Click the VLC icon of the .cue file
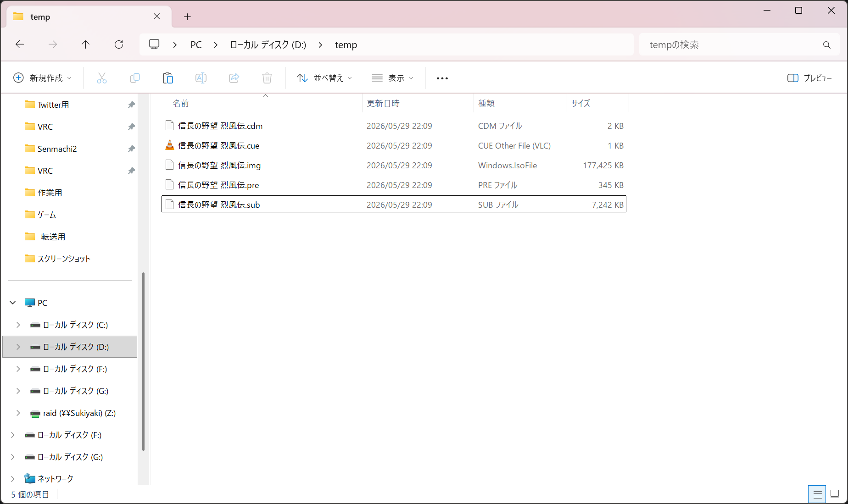This screenshot has height=504, width=848. [169, 145]
